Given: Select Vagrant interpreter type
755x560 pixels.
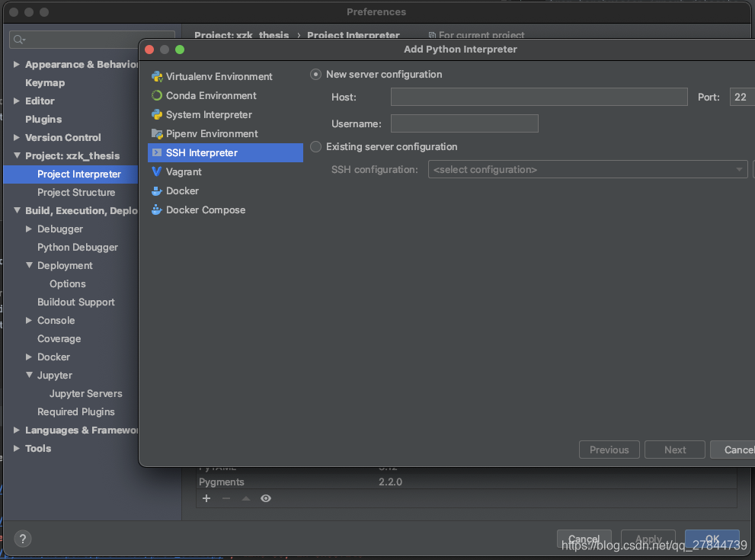Looking at the screenshot, I should (x=226, y=172).
